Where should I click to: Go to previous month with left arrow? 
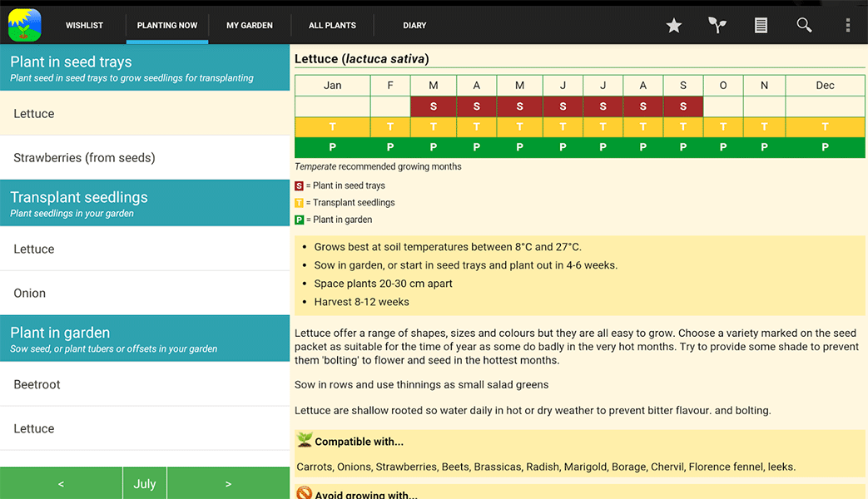[61, 483]
